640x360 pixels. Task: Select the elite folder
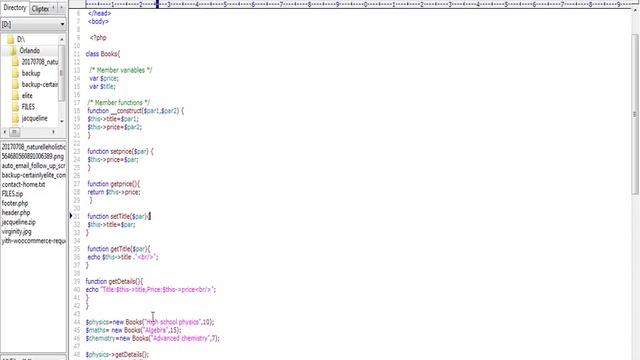27,96
